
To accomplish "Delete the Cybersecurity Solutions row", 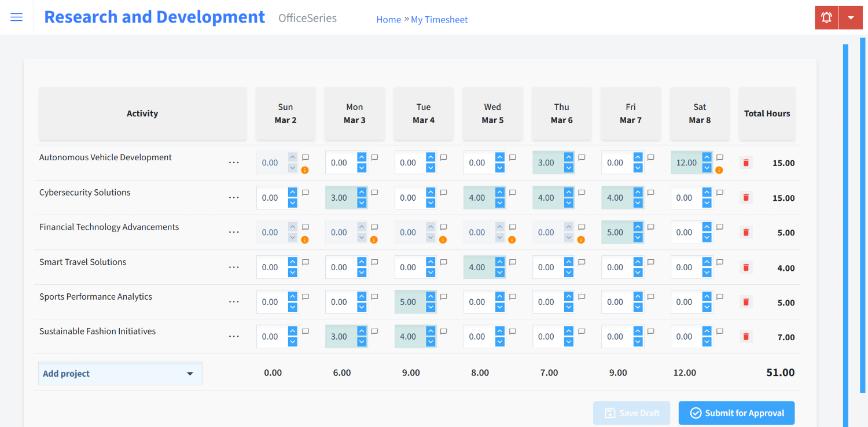I will (x=746, y=198).
